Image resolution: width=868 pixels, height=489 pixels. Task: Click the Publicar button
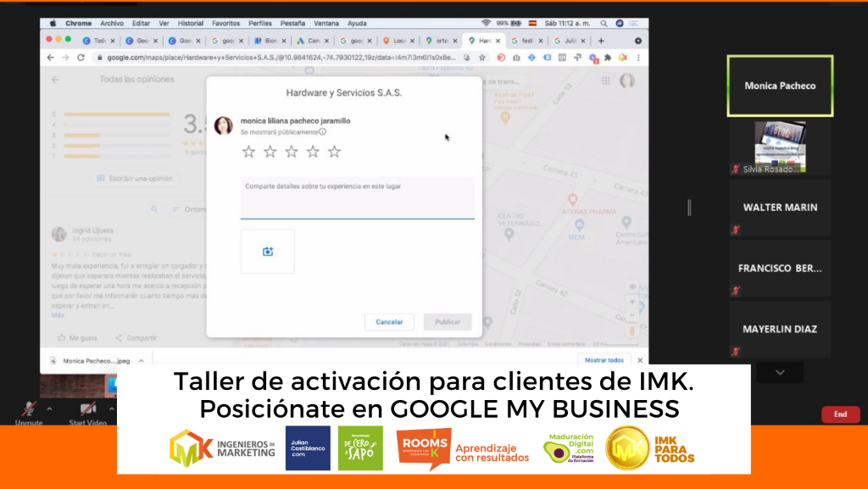tap(448, 322)
